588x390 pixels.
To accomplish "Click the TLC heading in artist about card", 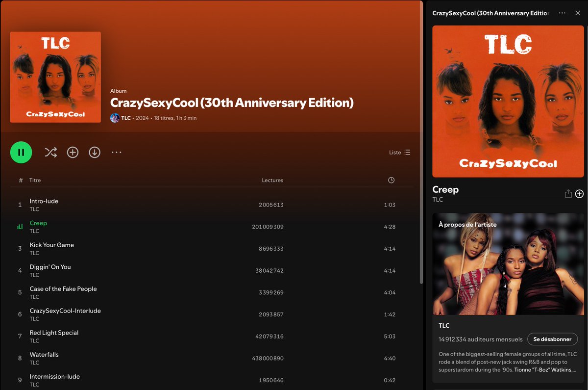I will 444,325.
